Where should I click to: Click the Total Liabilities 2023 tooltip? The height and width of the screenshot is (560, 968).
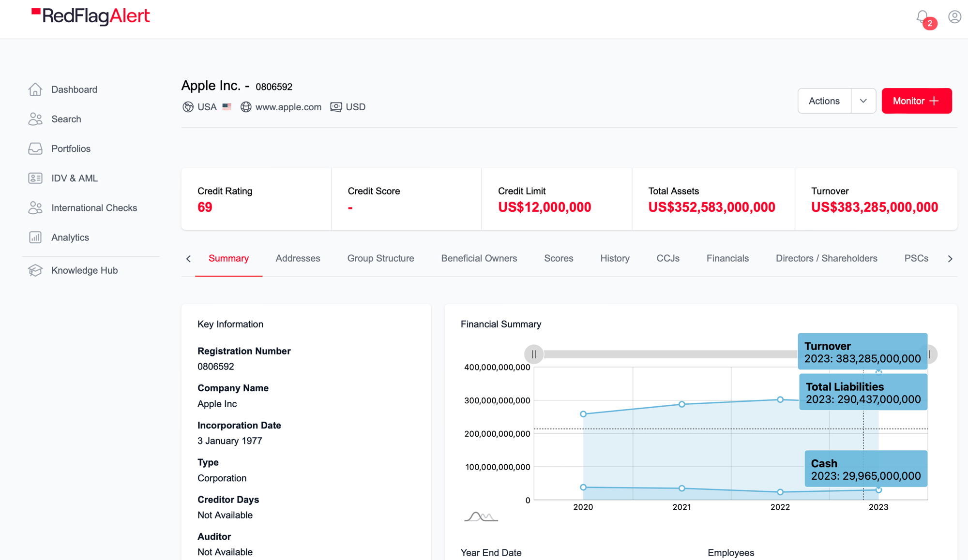pos(863,392)
